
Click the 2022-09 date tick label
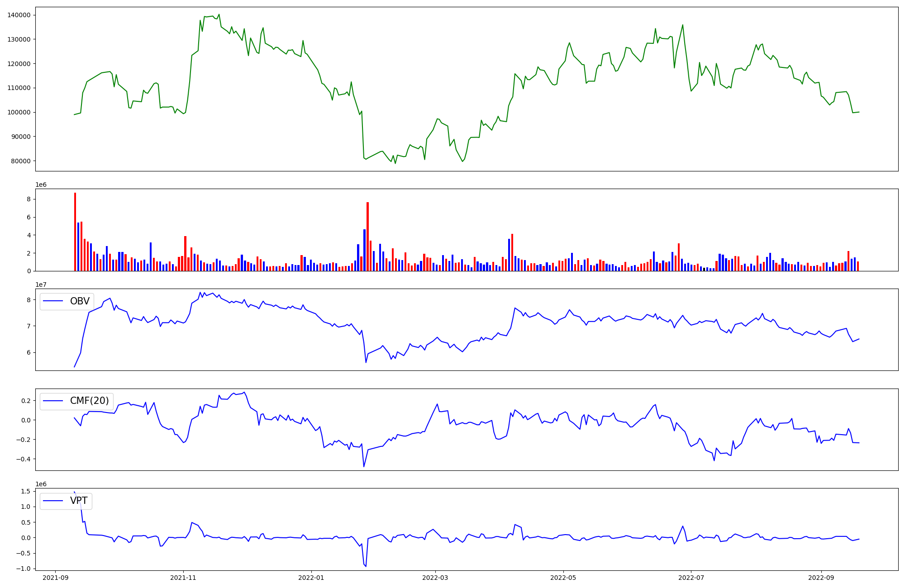[x=821, y=578]
